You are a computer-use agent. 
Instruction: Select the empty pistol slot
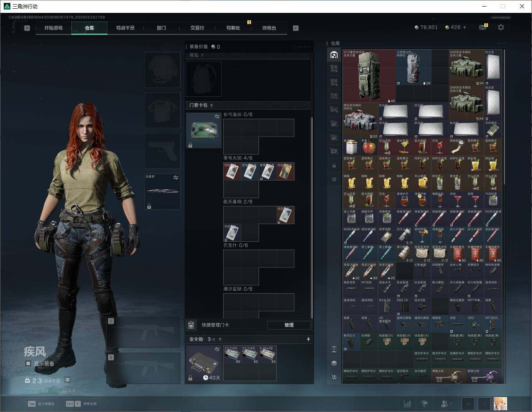163,151
